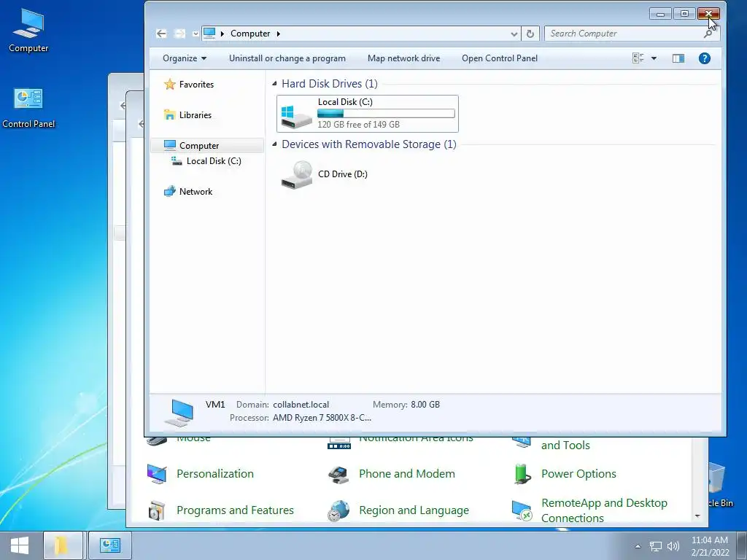The height and width of the screenshot is (560, 747).
Task: Open the address bar history dropdown
Action: pos(514,34)
